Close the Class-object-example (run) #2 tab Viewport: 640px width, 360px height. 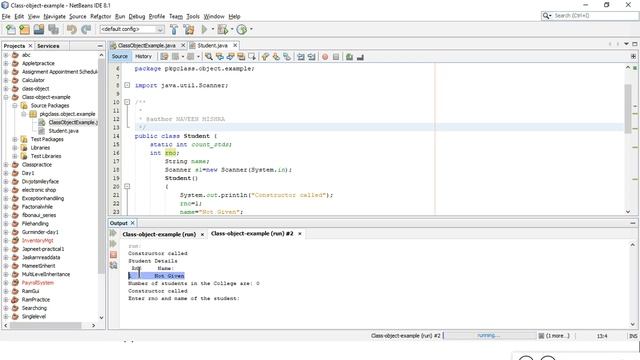[300, 233]
